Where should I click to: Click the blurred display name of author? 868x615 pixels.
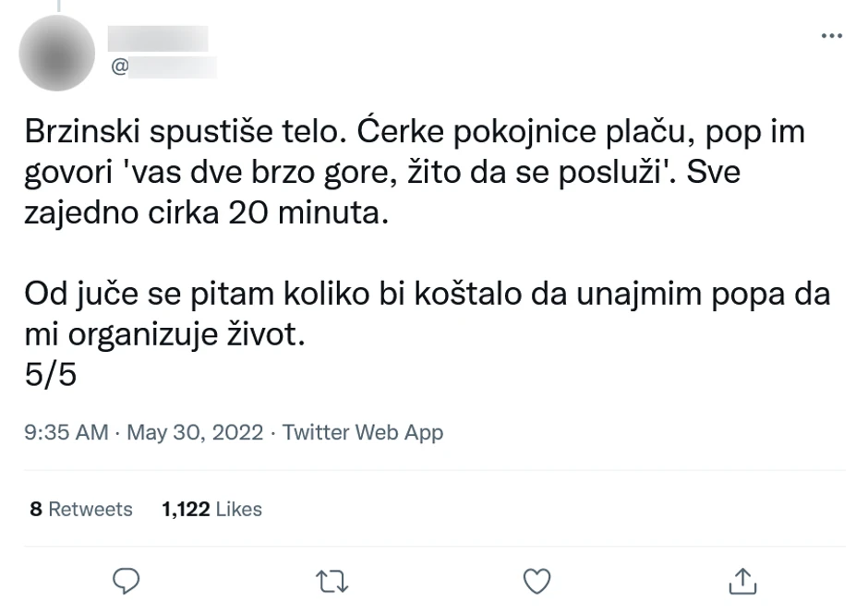(157, 39)
